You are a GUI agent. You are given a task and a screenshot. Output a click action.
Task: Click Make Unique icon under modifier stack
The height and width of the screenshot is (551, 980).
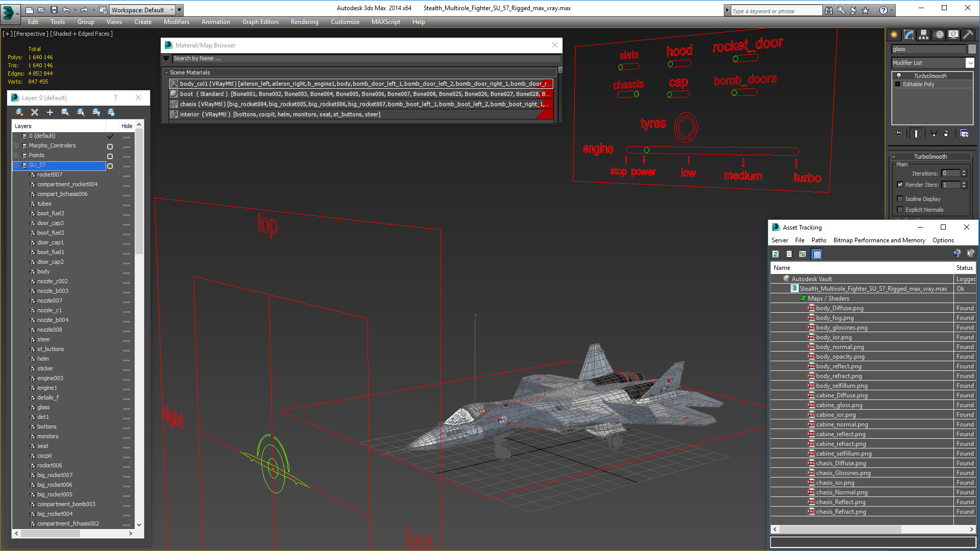click(x=934, y=134)
